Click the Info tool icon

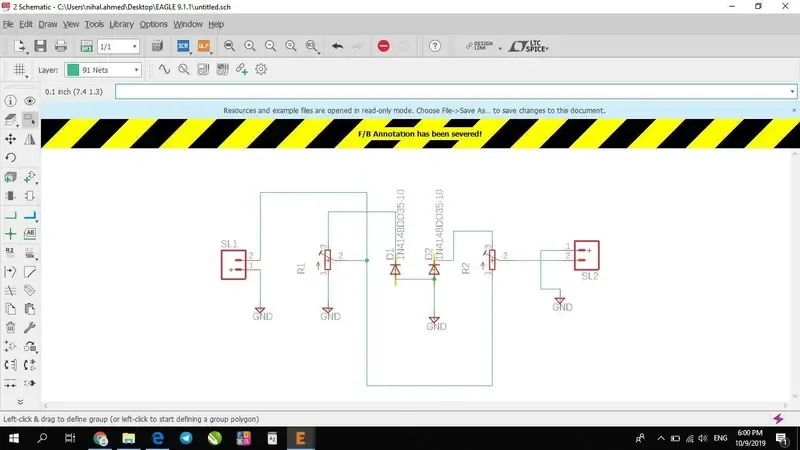click(x=10, y=101)
